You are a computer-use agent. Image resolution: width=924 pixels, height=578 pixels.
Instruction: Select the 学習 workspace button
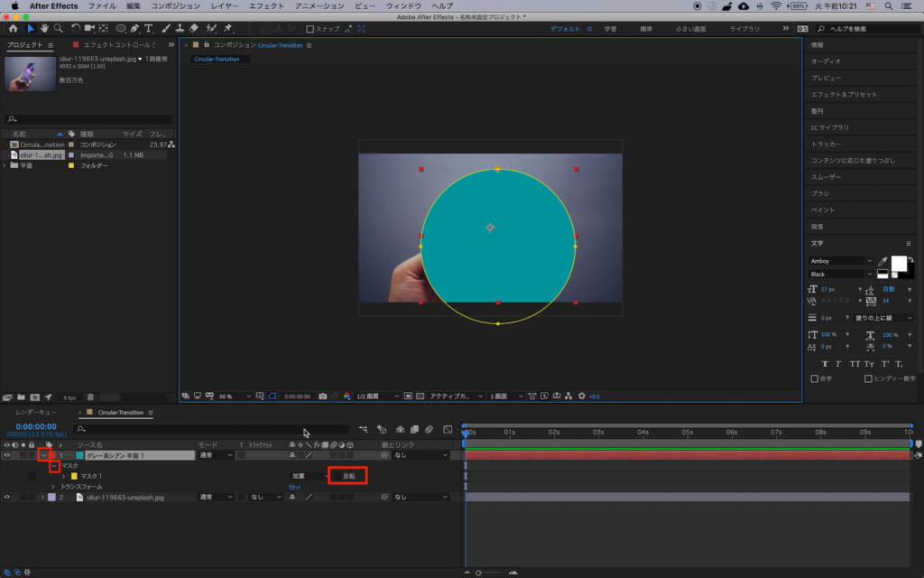pos(610,29)
